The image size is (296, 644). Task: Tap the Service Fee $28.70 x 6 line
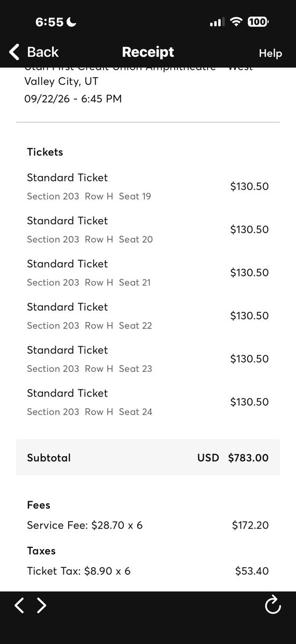coord(148,525)
